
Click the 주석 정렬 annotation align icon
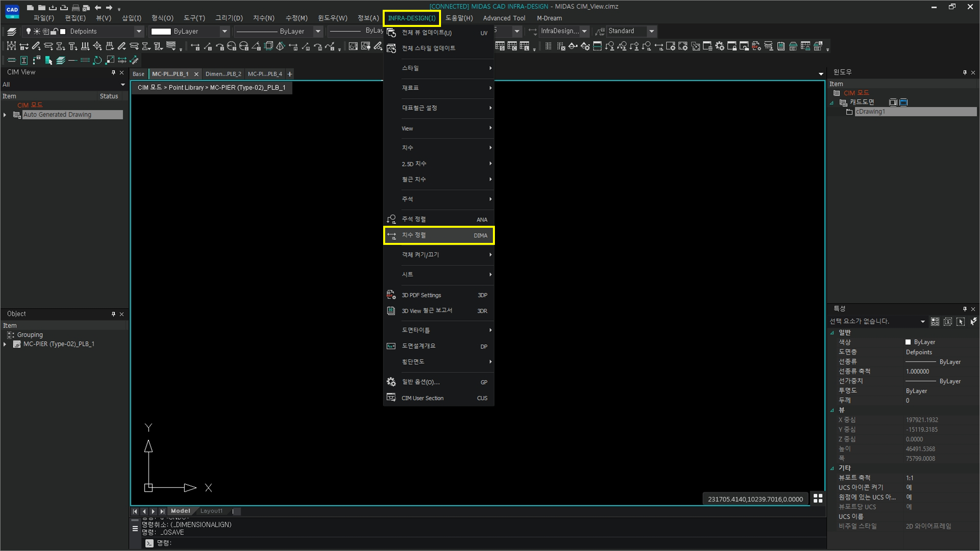point(391,219)
